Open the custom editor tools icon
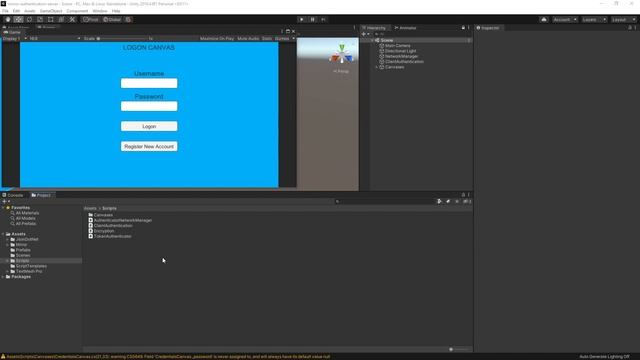This screenshot has width=640, height=360. click(72, 20)
